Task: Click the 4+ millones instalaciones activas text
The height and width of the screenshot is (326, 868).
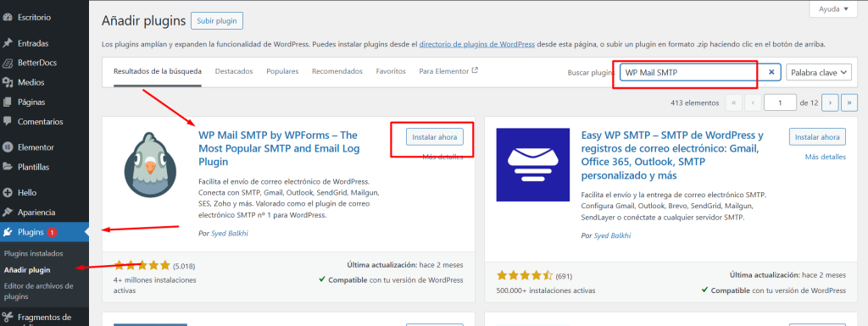Action: coord(155,285)
